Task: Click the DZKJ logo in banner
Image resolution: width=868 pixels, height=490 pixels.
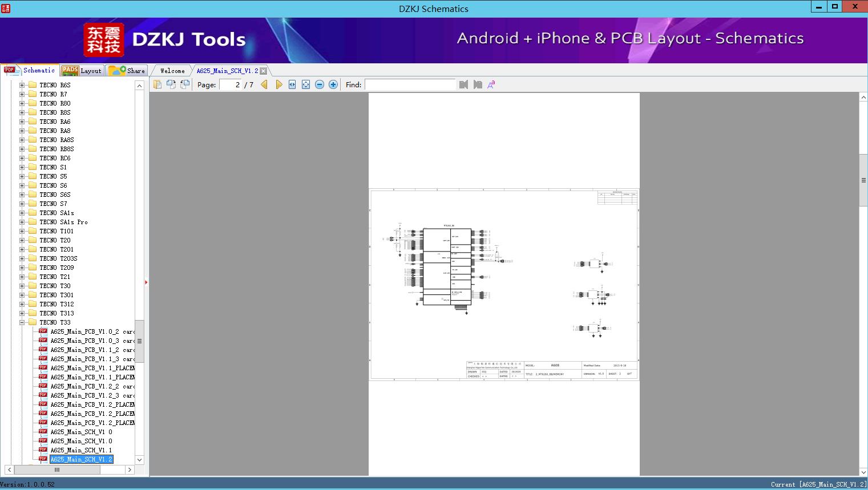Action: (103, 40)
